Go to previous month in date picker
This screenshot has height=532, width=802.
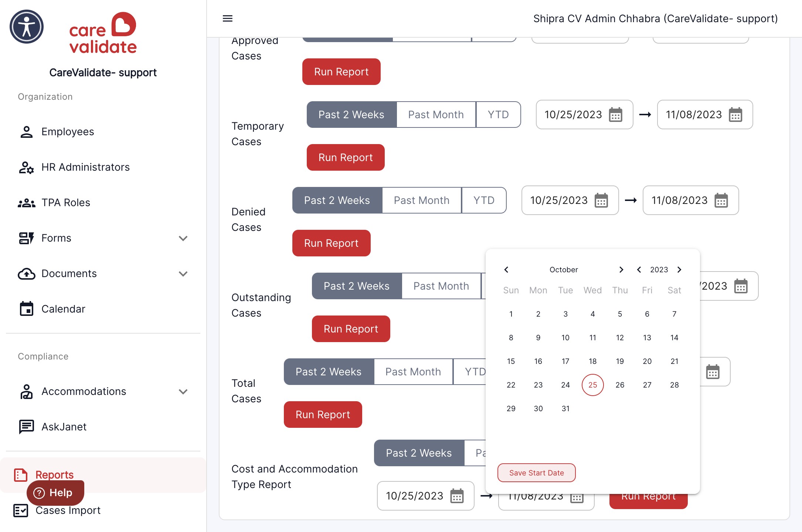[506, 270]
